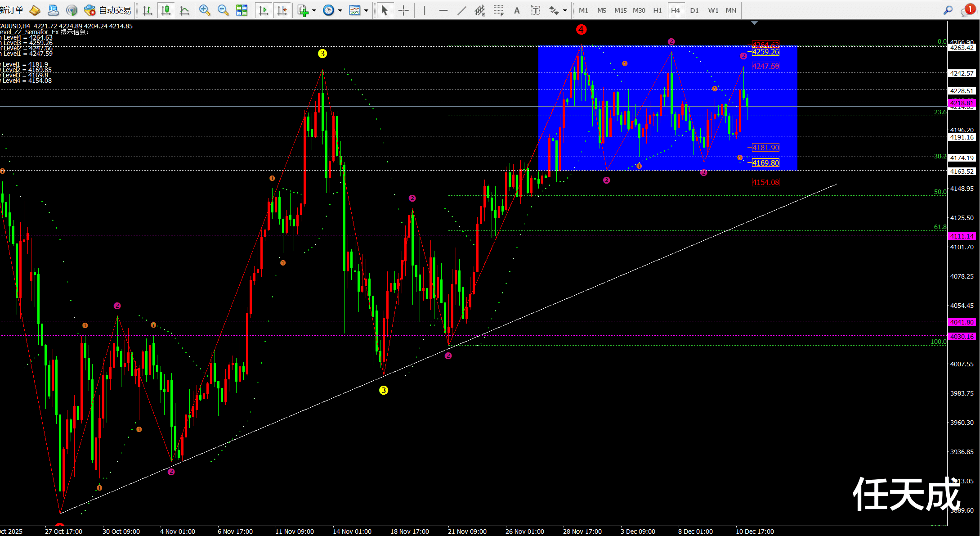Image resolution: width=980 pixels, height=536 pixels.
Task: Draw with the trendline tool
Action: [x=461, y=10]
